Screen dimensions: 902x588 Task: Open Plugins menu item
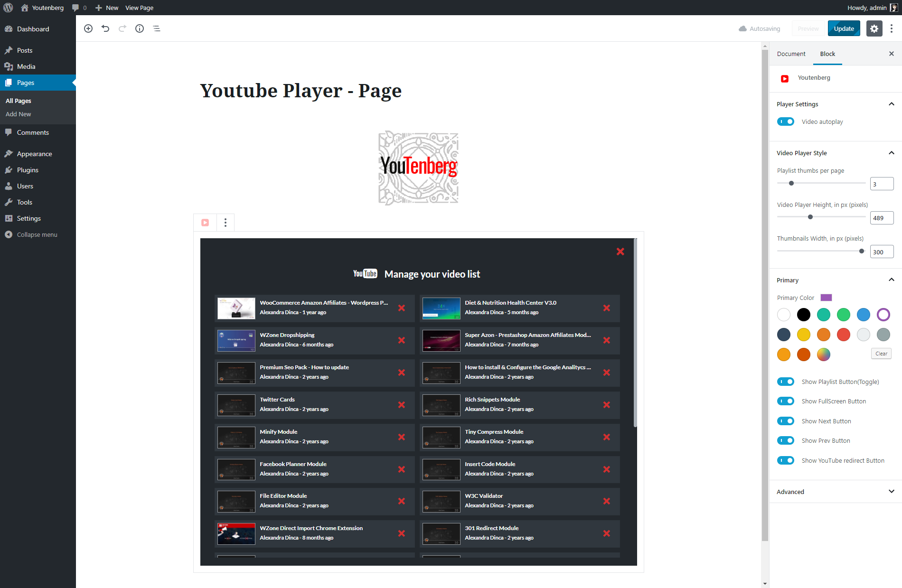pyautogui.click(x=38, y=170)
